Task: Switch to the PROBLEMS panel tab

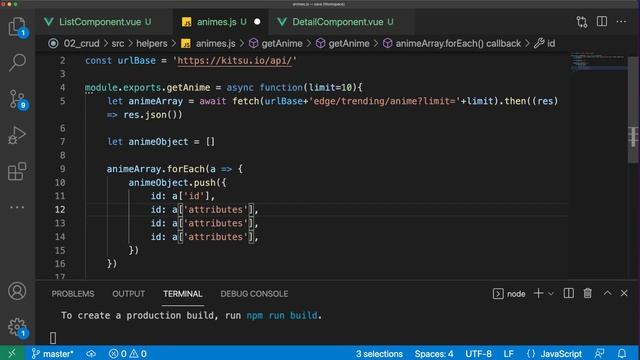Action: pos(73,294)
